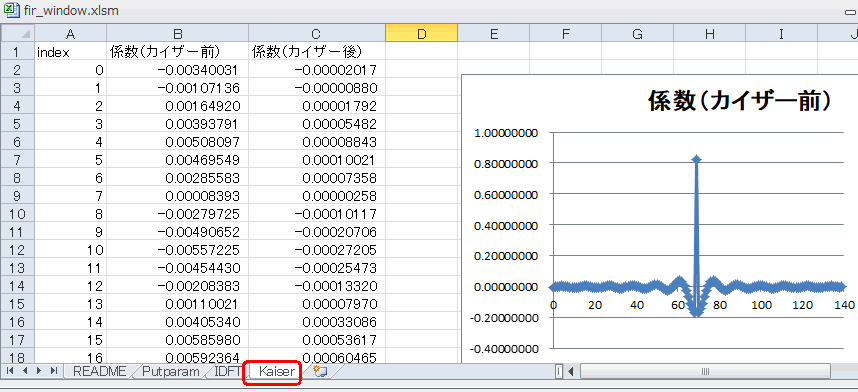Screen dimensions: 858x392
Task: Click the select-all corner of the grid
Action: (17, 33)
